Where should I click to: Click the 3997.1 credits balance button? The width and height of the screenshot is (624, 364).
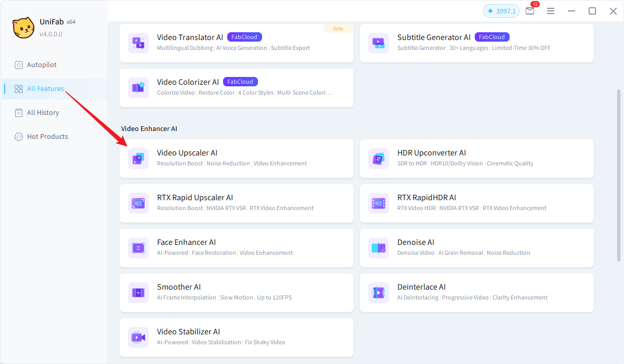[501, 11]
